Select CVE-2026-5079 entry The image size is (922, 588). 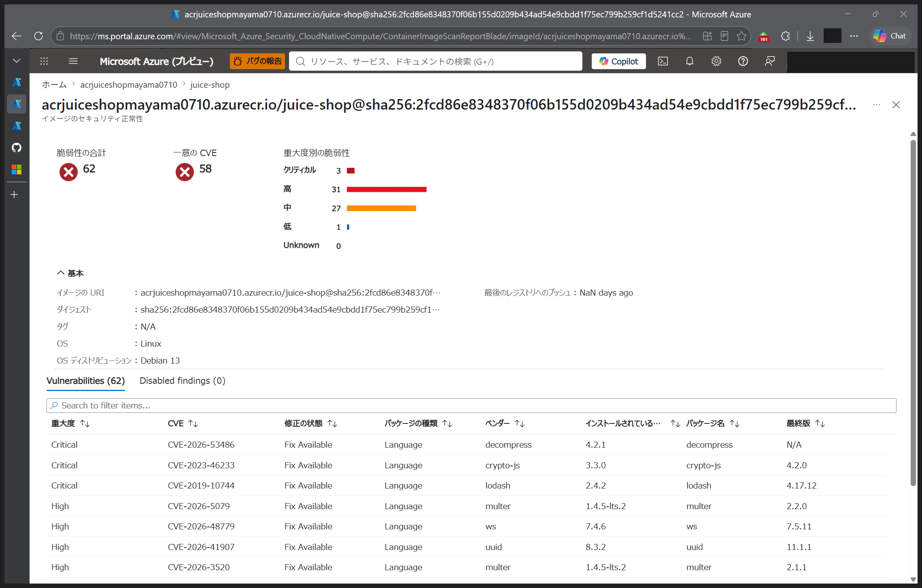[x=467, y=506]
